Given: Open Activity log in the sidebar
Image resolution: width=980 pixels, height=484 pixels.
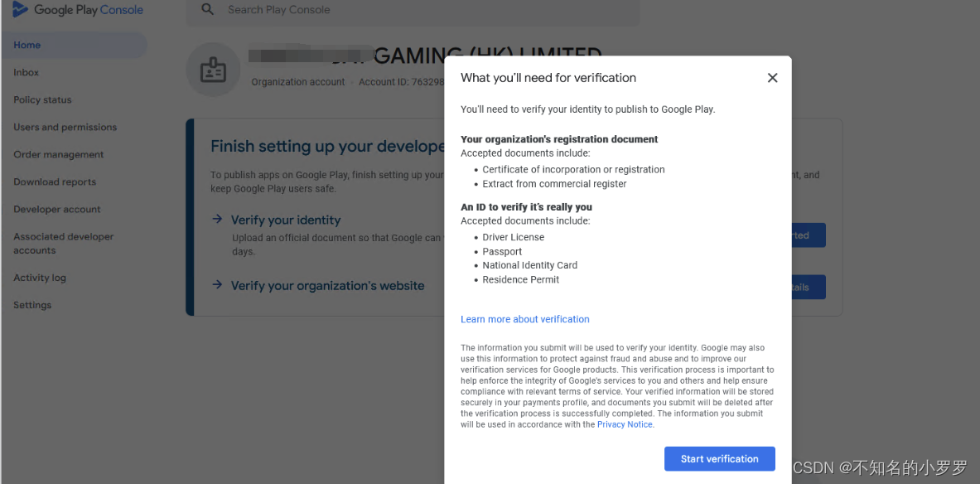Looking at the screenshot, I should click(40, 278).
